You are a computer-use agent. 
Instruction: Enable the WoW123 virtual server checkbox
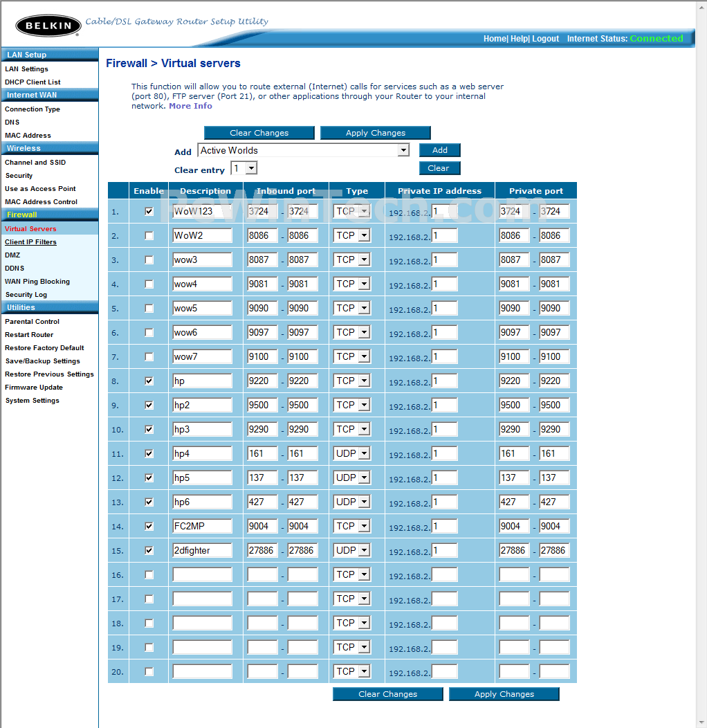click(149, 211)
